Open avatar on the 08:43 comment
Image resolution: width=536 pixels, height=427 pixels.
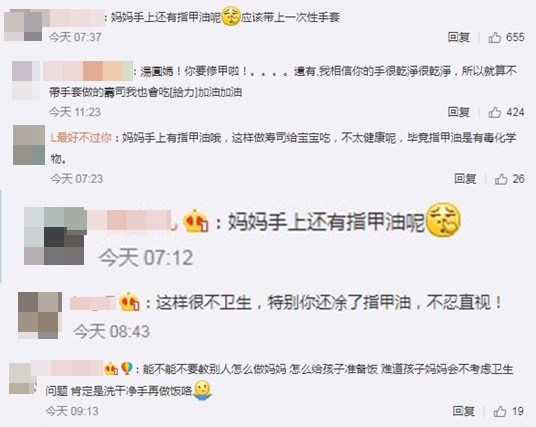pos(40,315)
